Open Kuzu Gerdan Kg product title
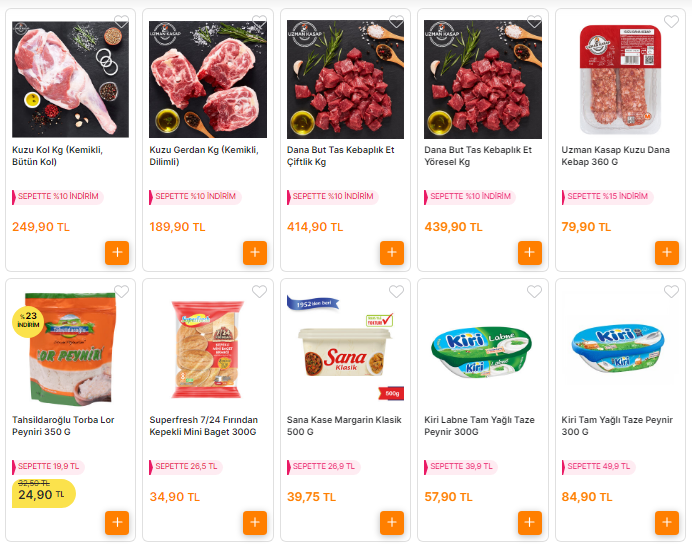Image resolution: width=692 pixels, height=548 pixels. point(204,156)
